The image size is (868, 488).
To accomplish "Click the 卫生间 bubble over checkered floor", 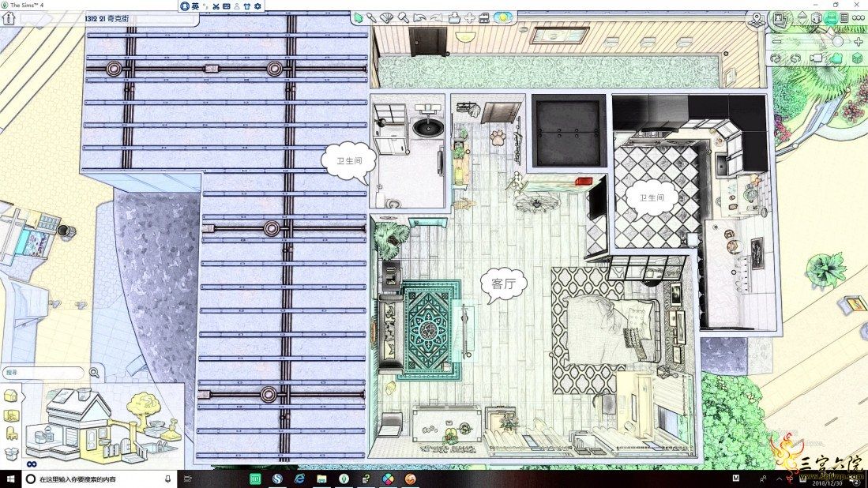I will click(652, 198).
